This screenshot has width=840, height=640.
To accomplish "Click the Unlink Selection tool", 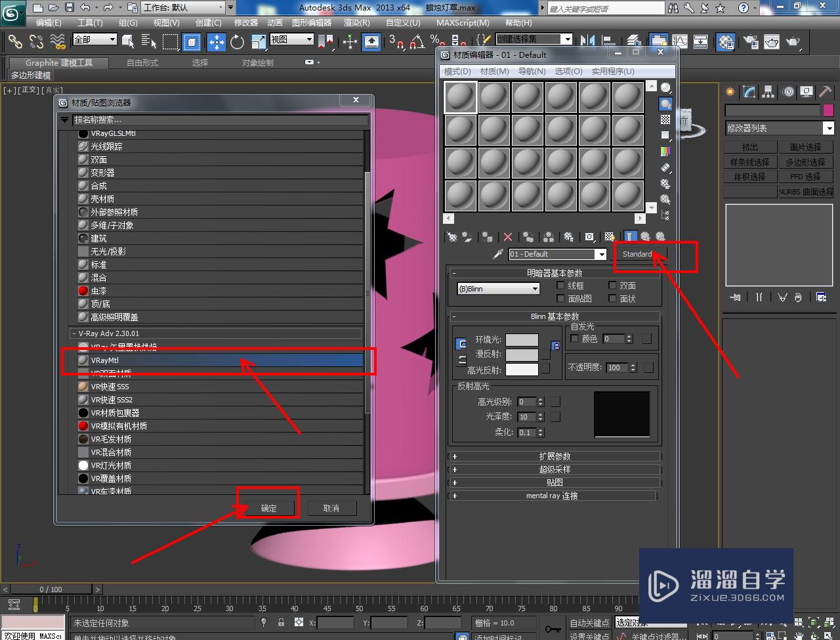I will pos(36,42).
